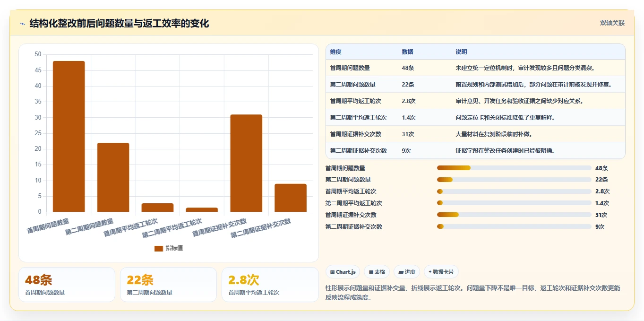Click the 第二周期证据补交次数 bar in chart
644x321 pixels.
[291, 198]
